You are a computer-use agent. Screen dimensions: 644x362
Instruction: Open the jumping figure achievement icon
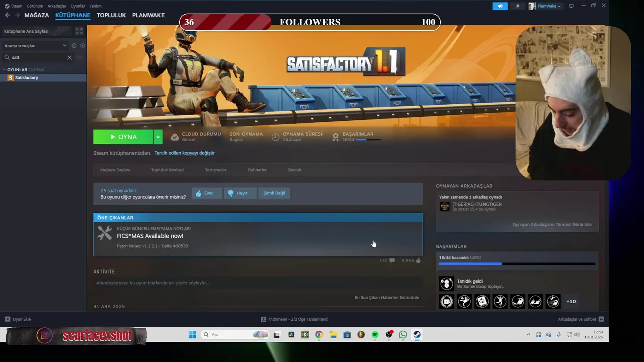tap(500, 301)
